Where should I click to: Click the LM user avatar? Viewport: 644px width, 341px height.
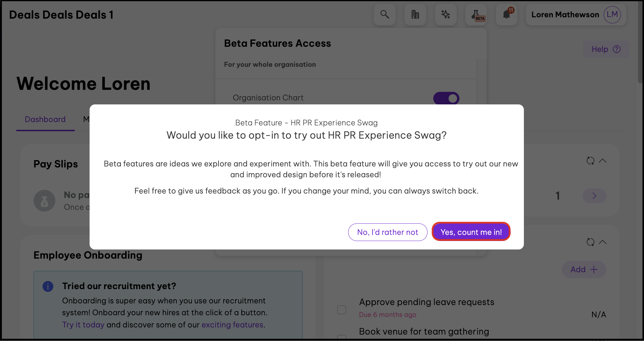point(612,15)
